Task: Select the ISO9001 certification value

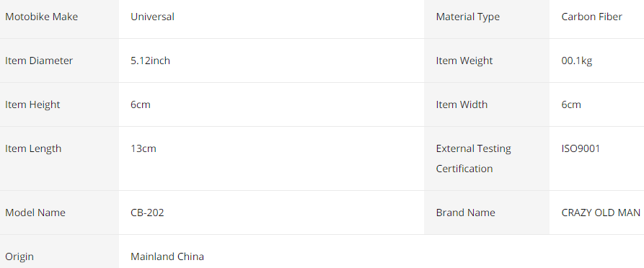Action: point(581,148)
